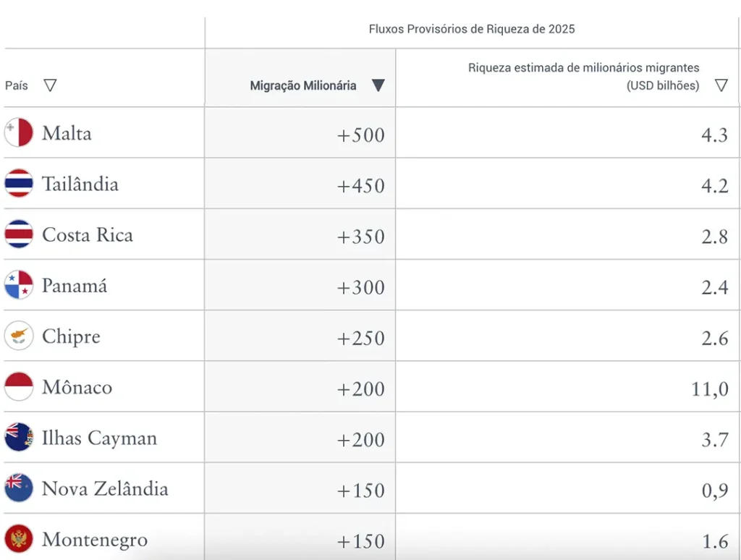741x560 pixels.
Task: Click the Malta flag icon
Action: 19,132
